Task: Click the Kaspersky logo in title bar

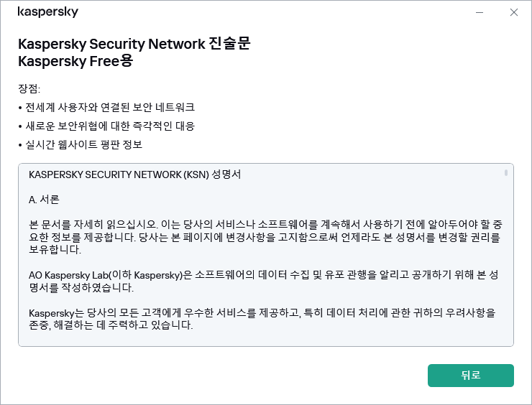Action: tap(48, 12)
